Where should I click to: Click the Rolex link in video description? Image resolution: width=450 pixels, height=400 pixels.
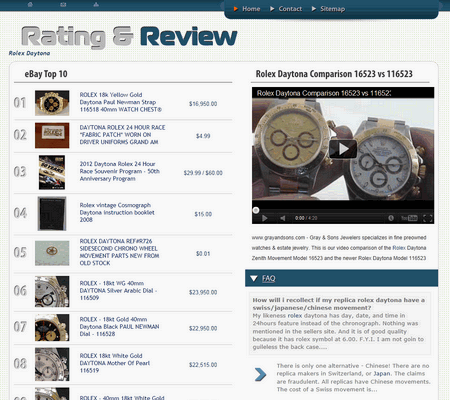(399, 248)
